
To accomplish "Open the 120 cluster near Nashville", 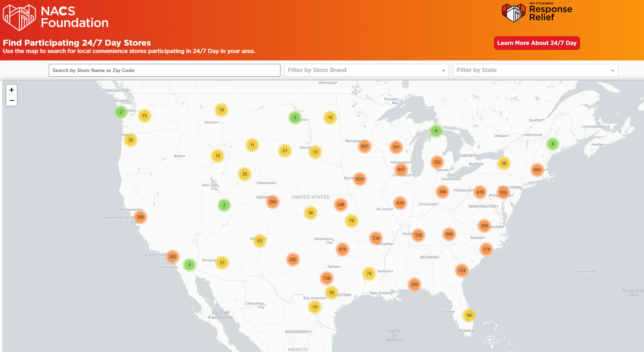I will tap(418, 235).
